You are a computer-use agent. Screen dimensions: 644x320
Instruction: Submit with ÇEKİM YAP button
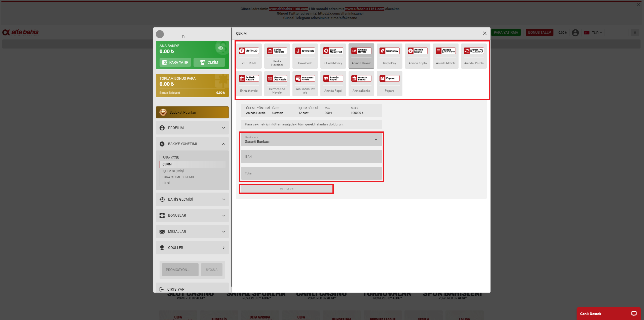[287, 189]
